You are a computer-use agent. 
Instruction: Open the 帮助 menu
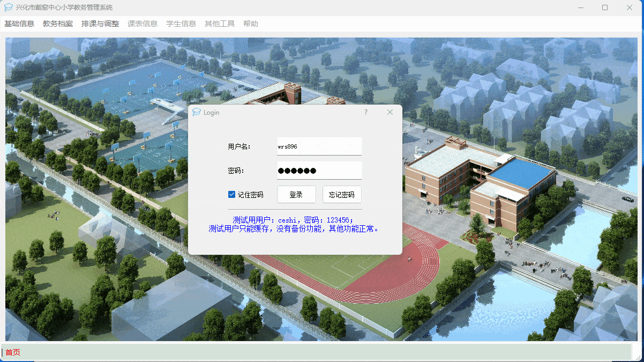pos(251,24)
